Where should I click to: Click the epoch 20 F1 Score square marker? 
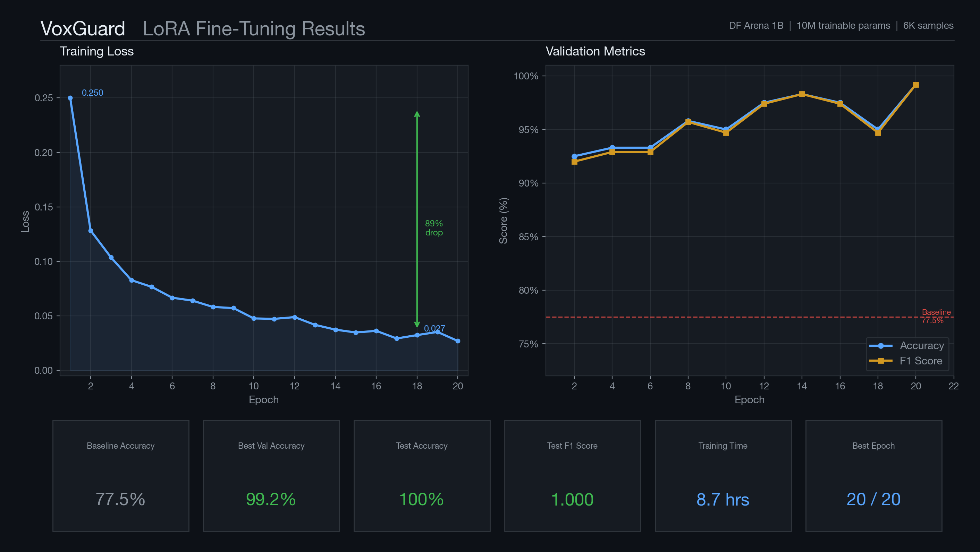(916, 85)
